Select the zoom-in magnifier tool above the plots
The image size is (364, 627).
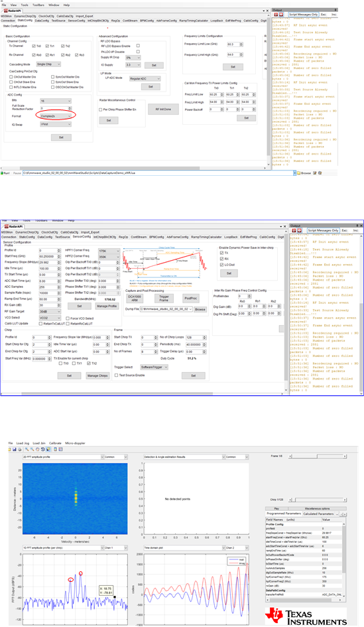[27, 449]
